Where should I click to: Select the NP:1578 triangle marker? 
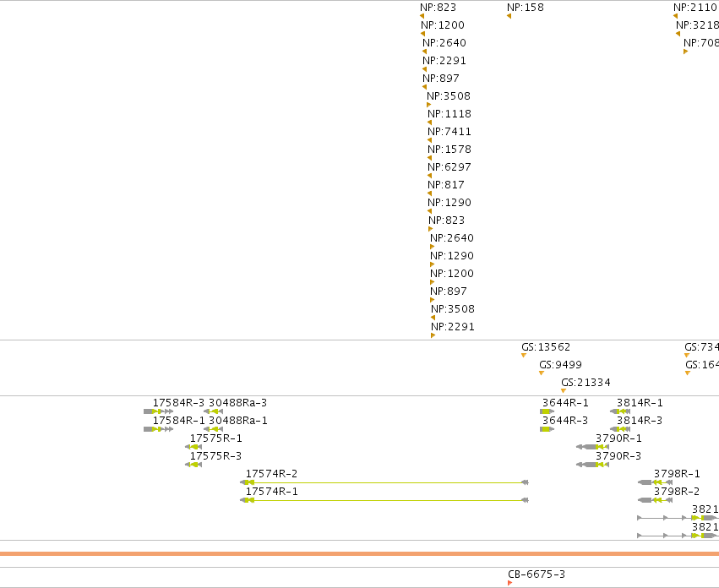[430, 158]
